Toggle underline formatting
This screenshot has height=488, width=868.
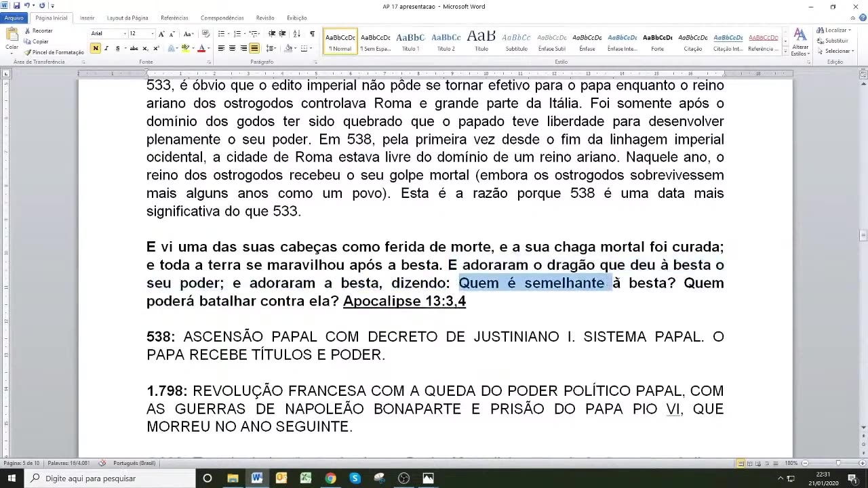click(x=117, y=48)
